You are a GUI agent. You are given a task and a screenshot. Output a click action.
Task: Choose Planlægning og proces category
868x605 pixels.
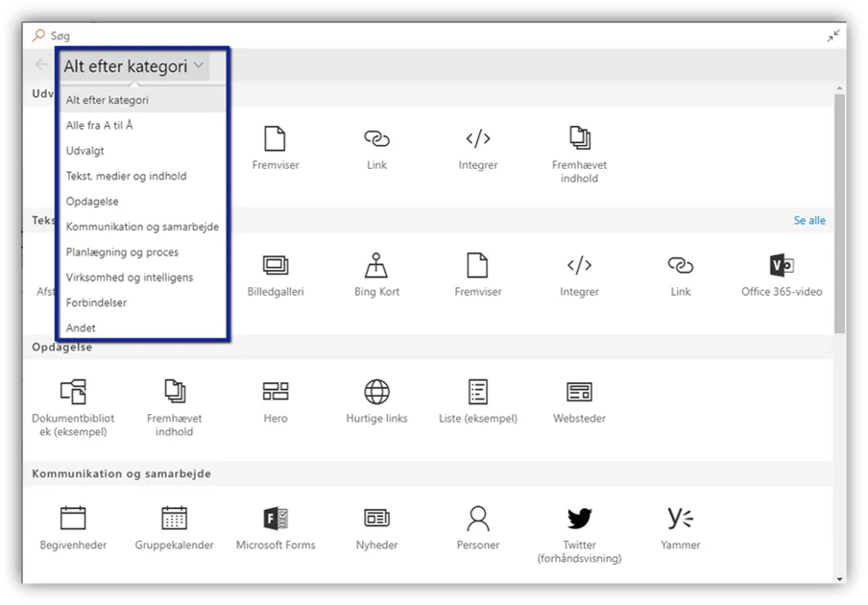(x=143, y=253)
